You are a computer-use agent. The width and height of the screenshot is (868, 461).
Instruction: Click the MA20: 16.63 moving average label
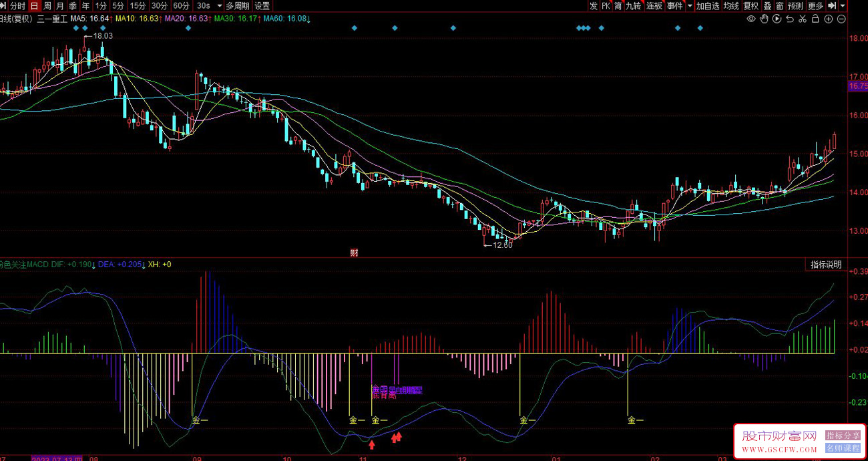point(188,19)
